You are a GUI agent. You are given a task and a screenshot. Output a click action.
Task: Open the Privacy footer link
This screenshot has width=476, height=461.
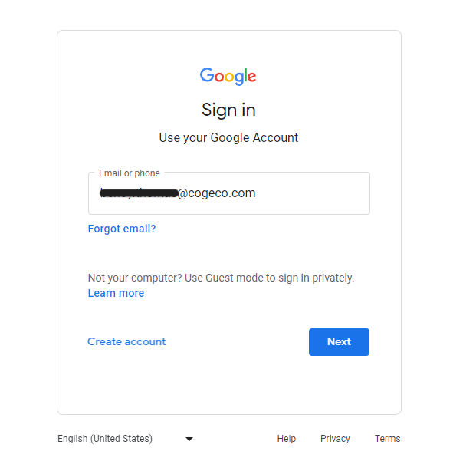(x=335, y=439)
